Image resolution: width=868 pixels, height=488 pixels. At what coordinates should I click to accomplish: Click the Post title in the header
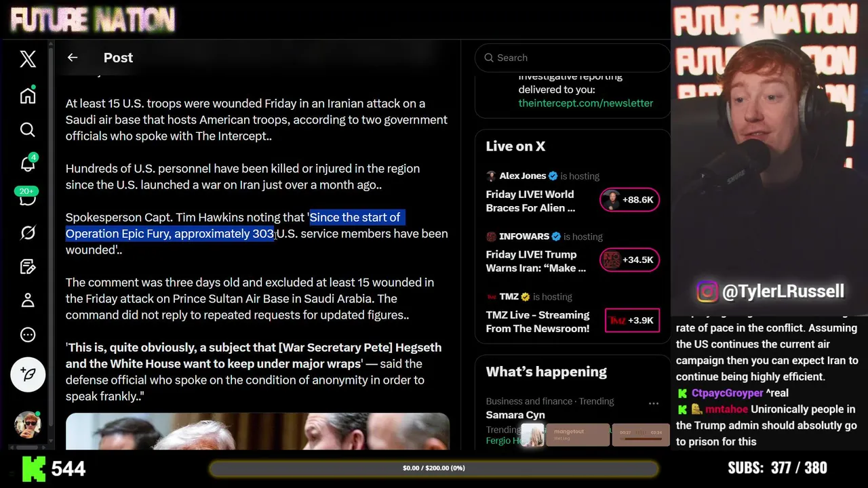(118, 58)
